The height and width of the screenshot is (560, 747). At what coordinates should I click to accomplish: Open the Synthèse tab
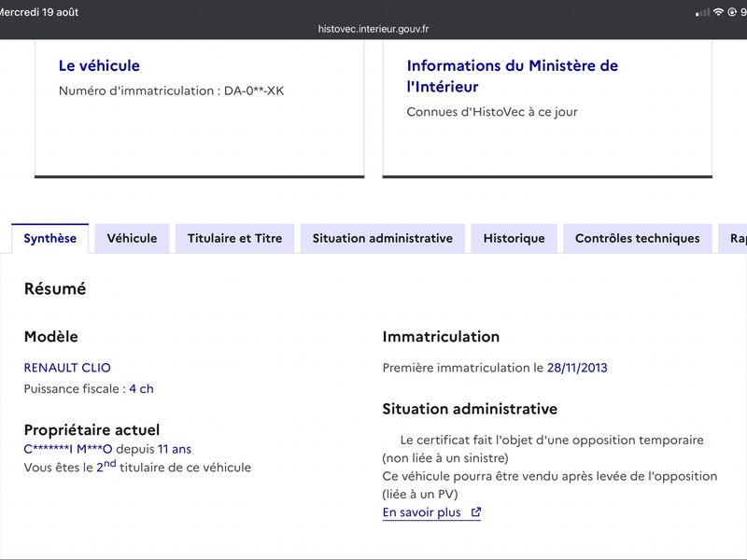50,238
